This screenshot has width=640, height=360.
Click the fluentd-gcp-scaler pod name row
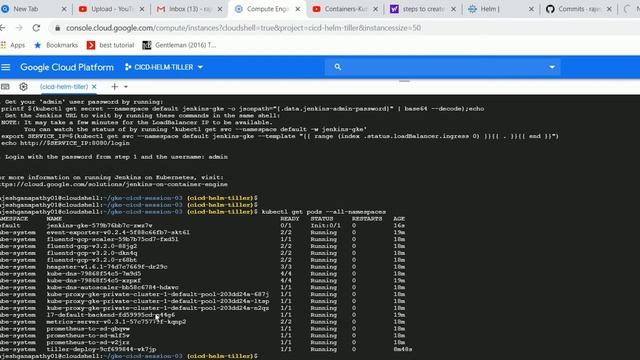point(112,239)
